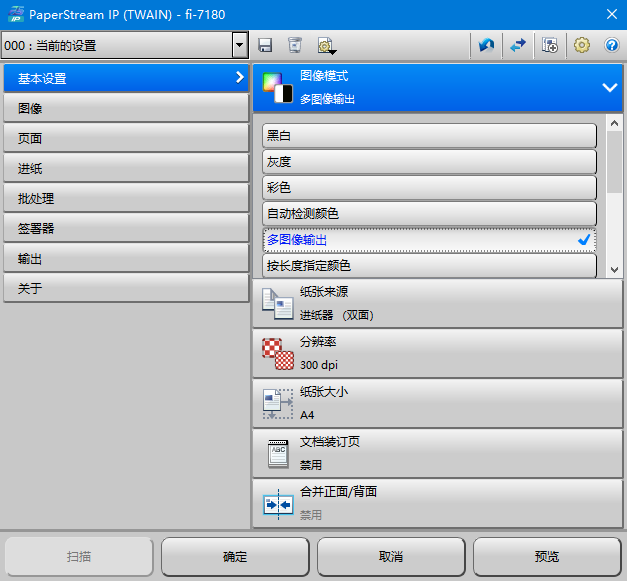Select the 彩色 image mode option

point(429,188)
